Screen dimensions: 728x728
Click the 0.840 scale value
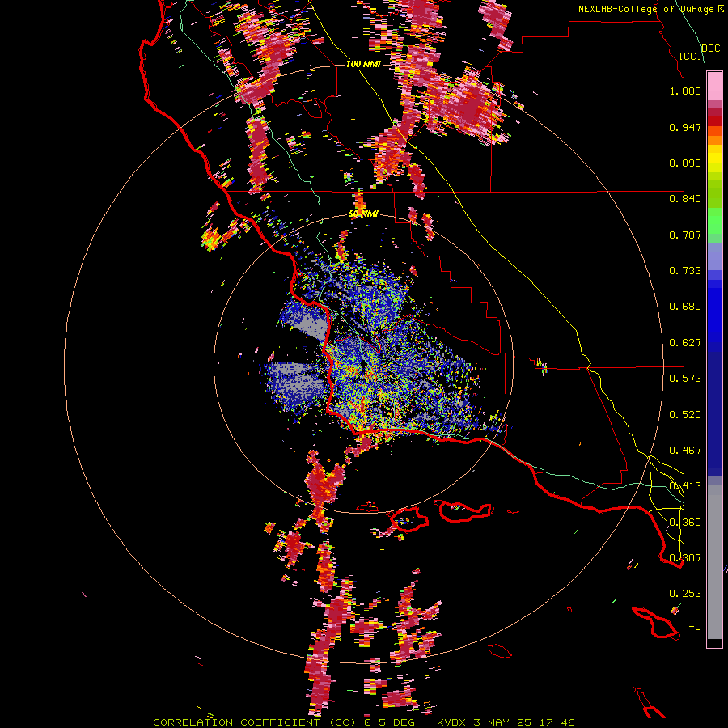685,199
